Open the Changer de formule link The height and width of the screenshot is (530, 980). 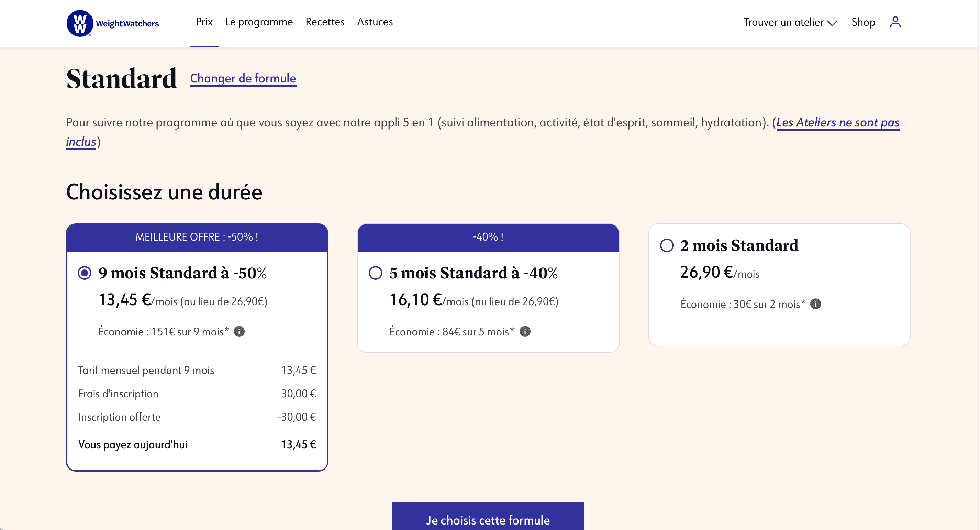[x=243, y=78]
